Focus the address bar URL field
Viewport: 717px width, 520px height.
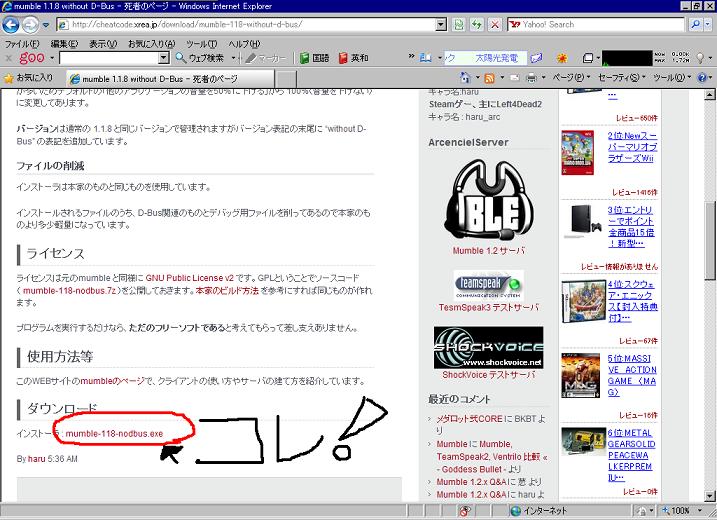tap(246, 25)
